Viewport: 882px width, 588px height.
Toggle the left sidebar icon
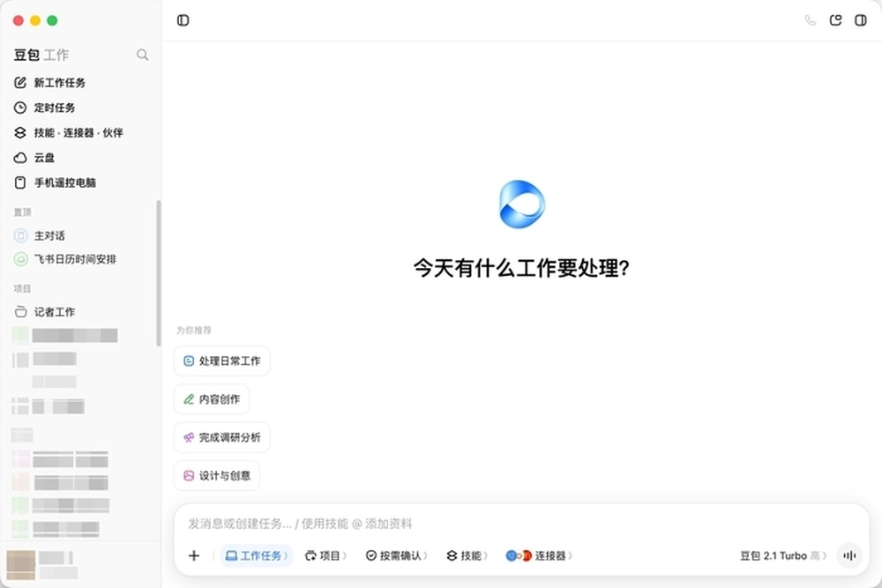183,21
